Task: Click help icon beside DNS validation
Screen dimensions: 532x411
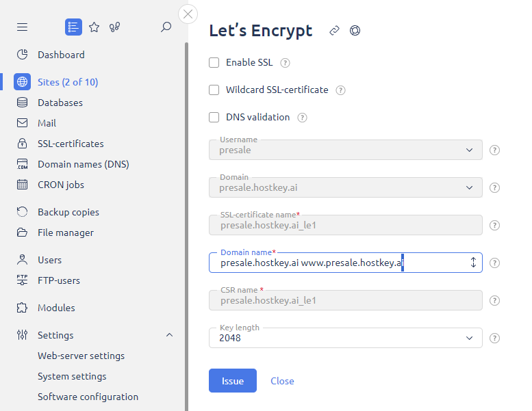Action: (302, 118)
